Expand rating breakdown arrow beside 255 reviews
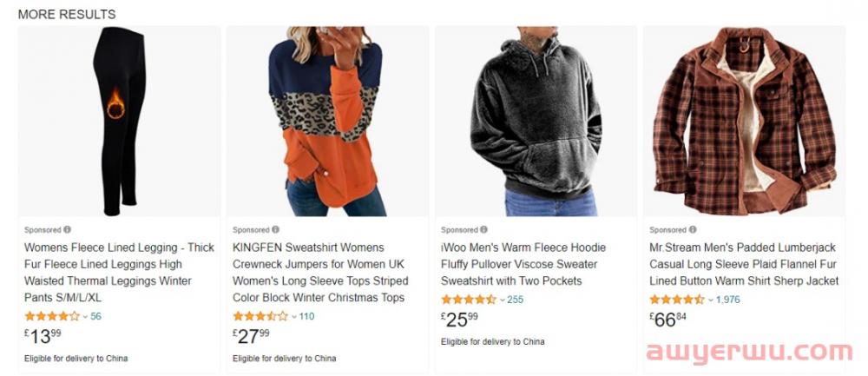The height and width of the screenshot is (376, 868). pyautogui.click(x=502, y=300)
